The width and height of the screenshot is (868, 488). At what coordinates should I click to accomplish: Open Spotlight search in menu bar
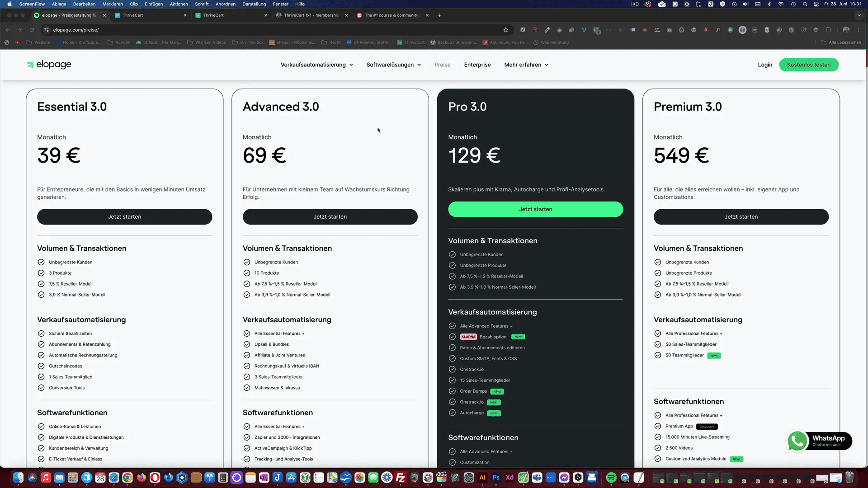point(805,4)
